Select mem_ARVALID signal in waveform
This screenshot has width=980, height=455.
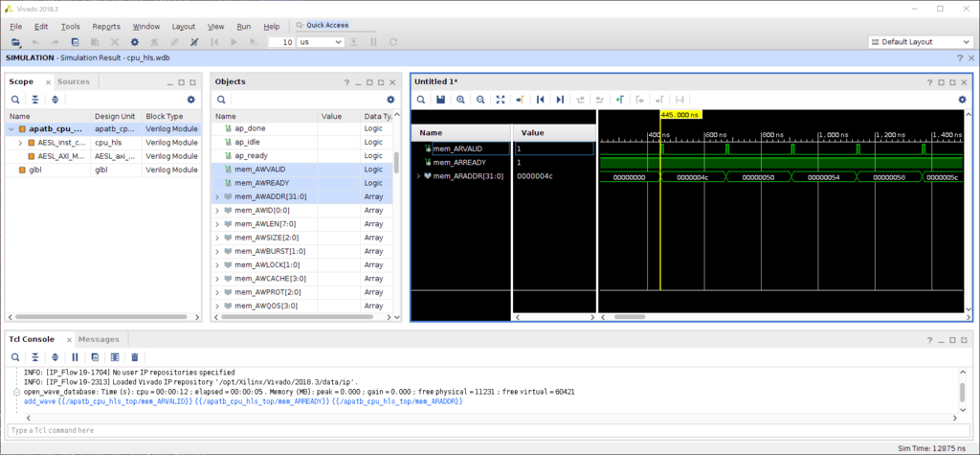click(x=457, y=148)
